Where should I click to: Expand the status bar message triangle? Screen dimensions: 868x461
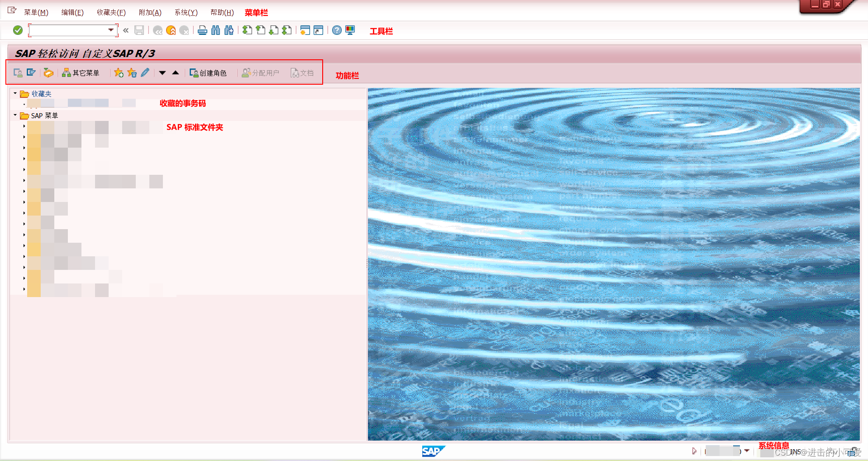tap(694, 451)
